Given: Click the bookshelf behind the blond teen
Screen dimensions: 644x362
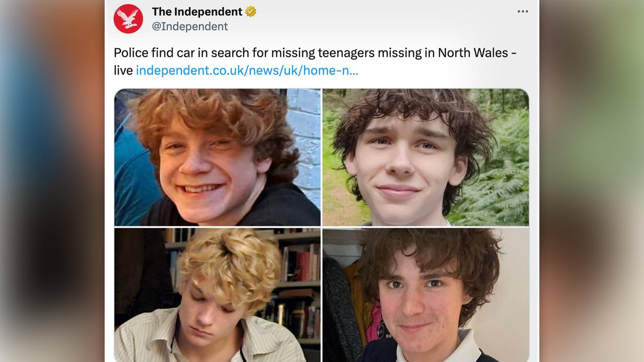Looking at the screenshot, I should [300, 282].
